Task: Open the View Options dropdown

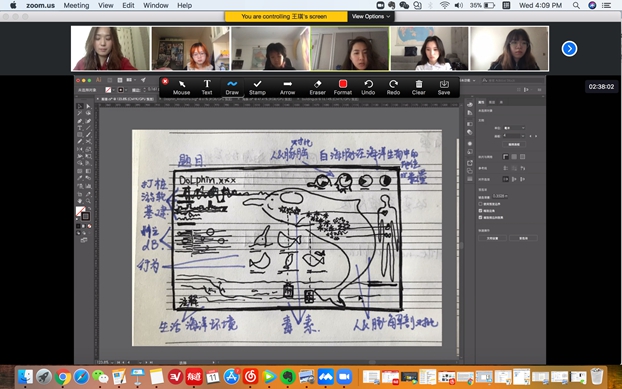Action: (371, 16)
